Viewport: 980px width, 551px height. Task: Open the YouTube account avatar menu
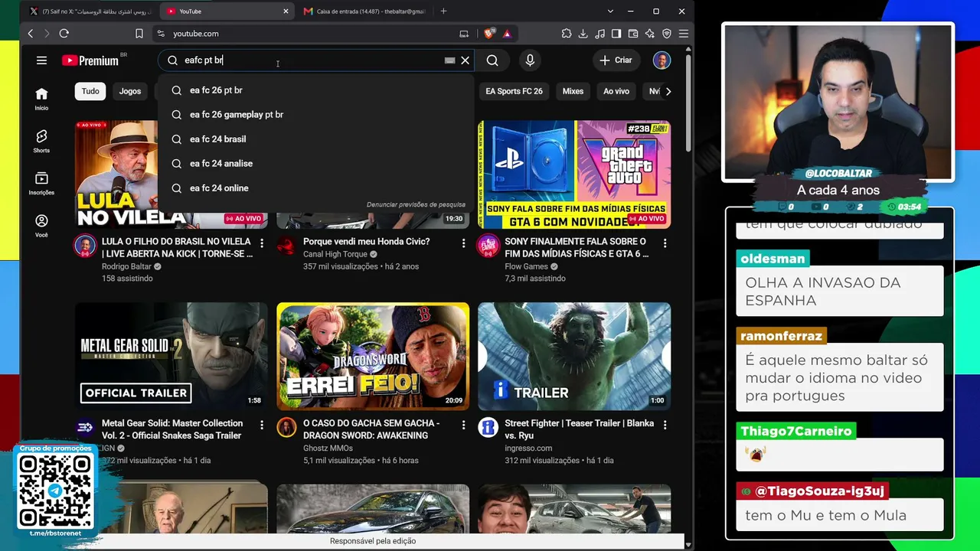(661, 60)
